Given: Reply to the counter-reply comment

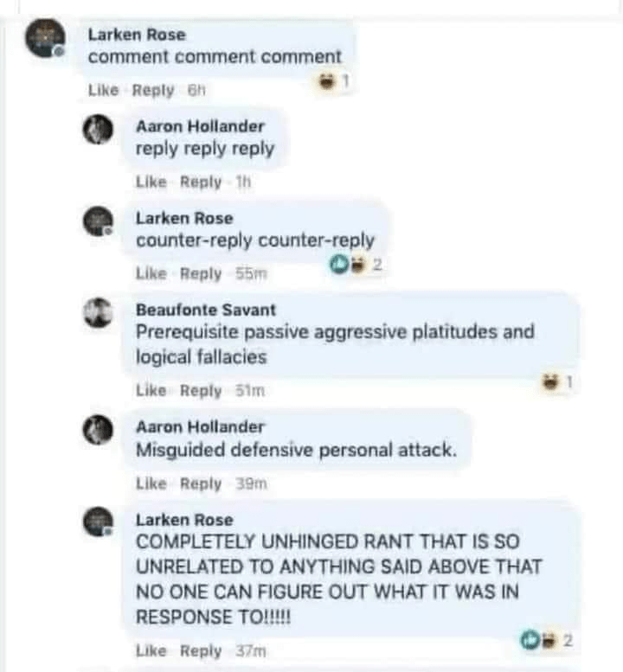Looking at the screenshot, I should (x=201, y=273).
